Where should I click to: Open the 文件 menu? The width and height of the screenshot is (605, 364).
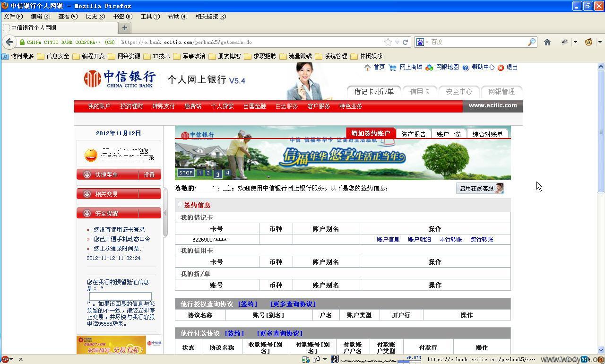[x=13, y=17]
